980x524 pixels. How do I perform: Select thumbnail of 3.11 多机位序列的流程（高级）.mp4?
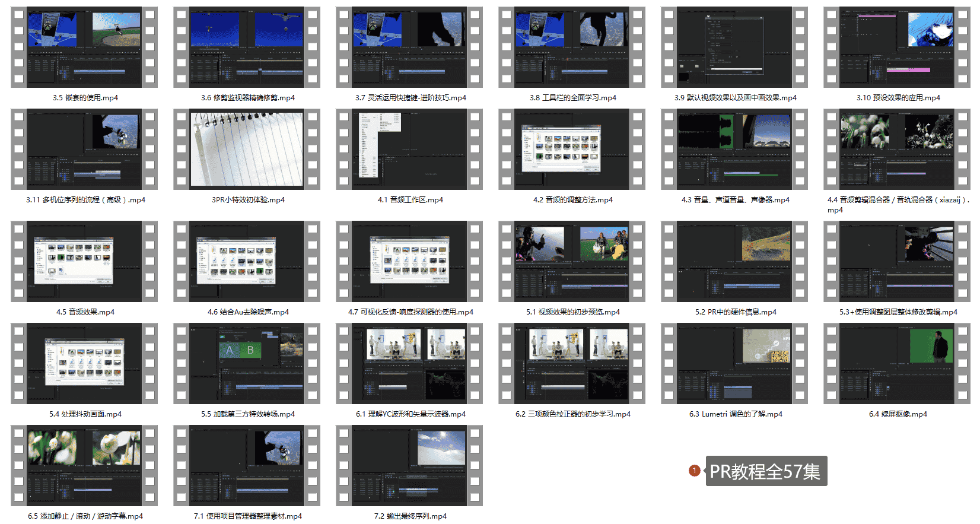[84, 150]
